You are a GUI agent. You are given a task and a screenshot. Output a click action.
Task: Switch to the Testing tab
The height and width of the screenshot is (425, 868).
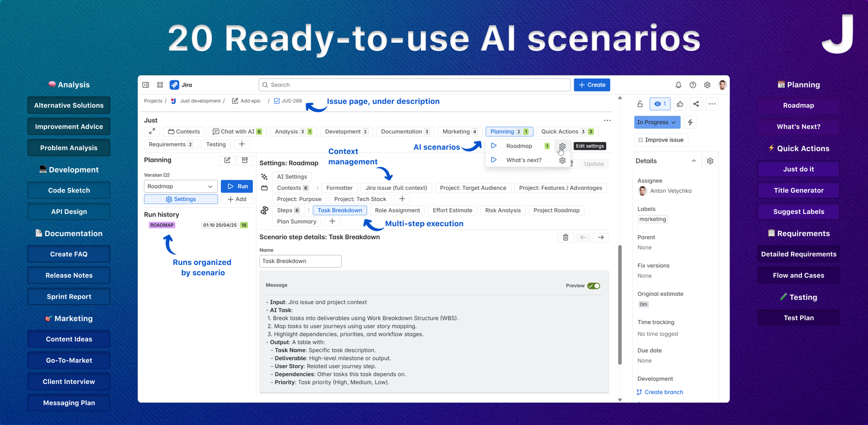[216, 144]
